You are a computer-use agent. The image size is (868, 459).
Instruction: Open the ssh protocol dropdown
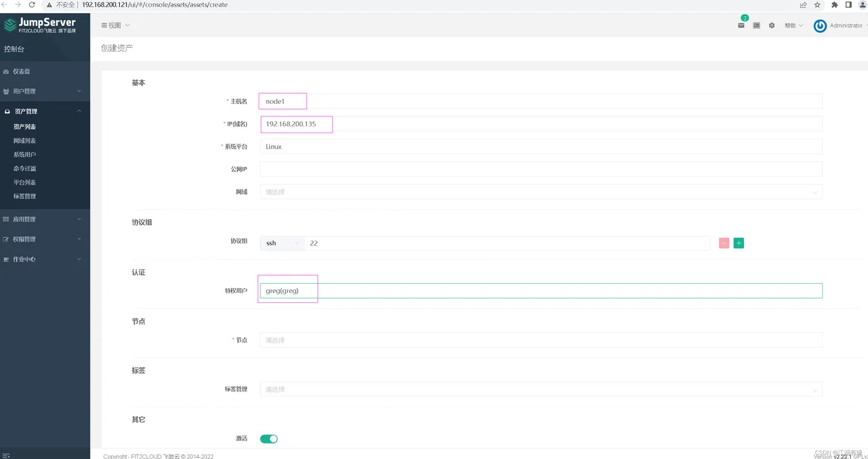pyautogui.click(x=282, y=243)
